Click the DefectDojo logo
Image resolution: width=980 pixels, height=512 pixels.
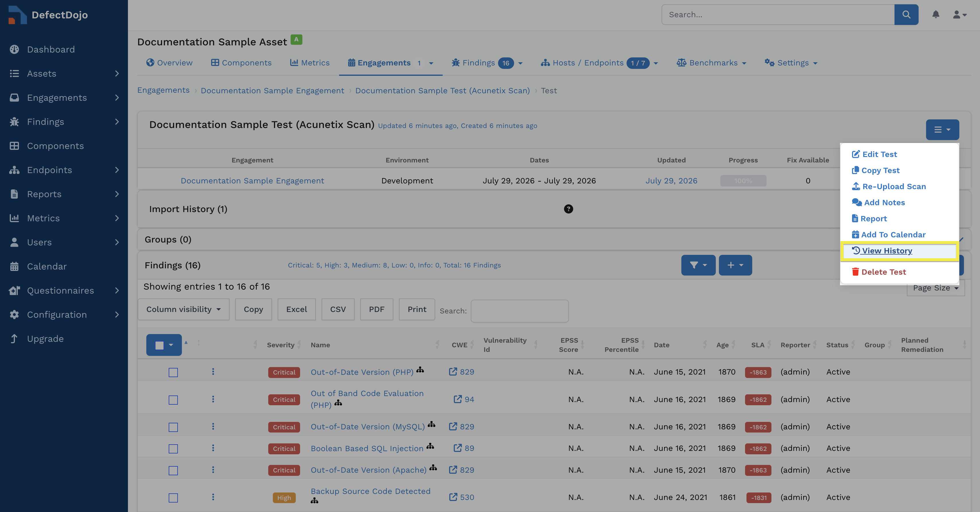coord(48,15)
